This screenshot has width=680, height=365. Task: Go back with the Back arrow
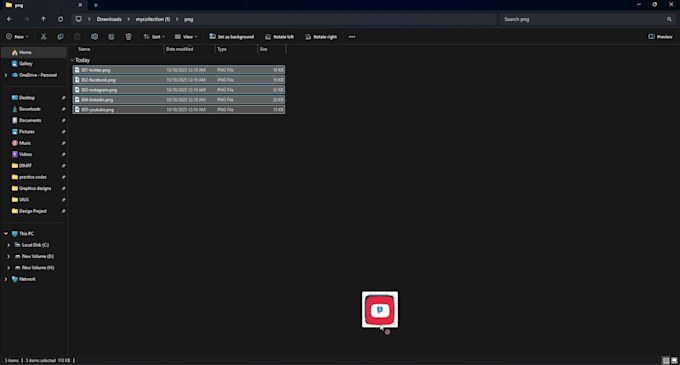coord(10,19)
